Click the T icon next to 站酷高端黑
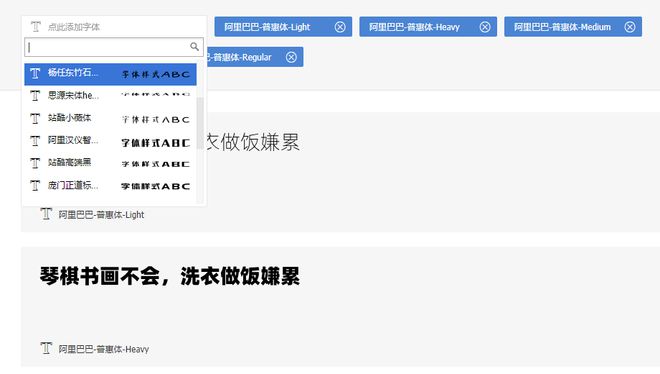Image resolution: width=660 pixels, height=374 pixels. click(35, 163)
